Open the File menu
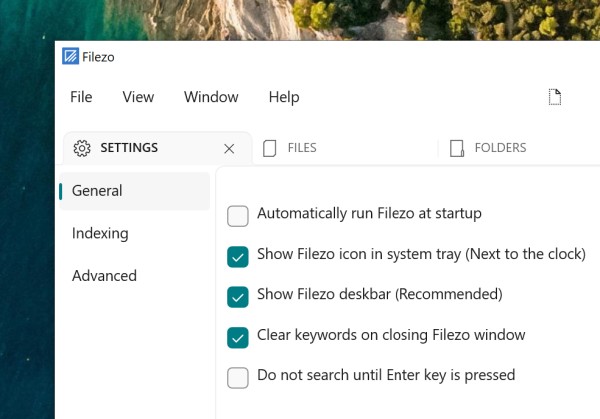The width and height of the screenshot is (600, 419). point(81,97)
